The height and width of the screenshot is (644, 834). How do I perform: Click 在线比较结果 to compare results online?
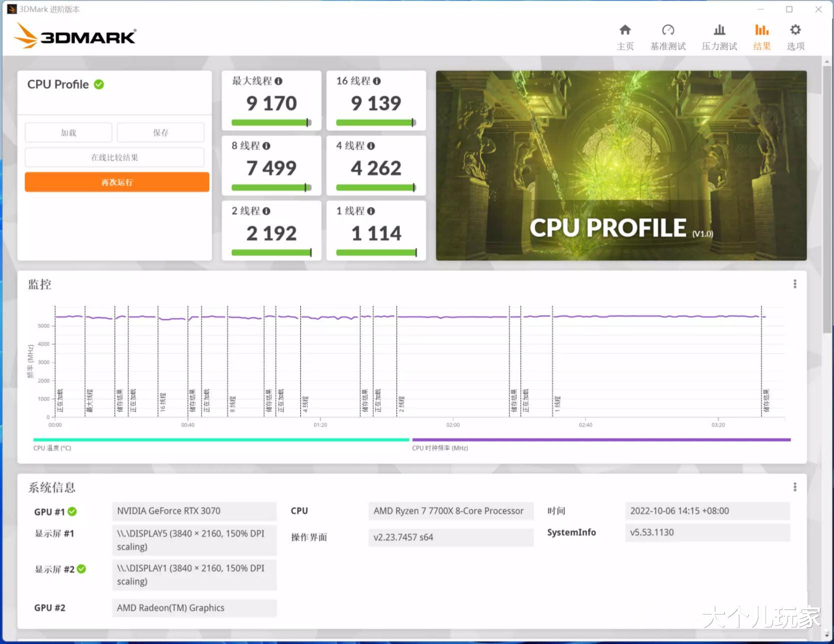tap(115, 157)
